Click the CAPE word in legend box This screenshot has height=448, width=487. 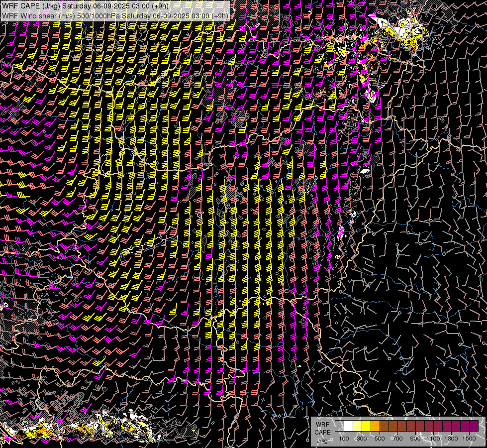322,433
